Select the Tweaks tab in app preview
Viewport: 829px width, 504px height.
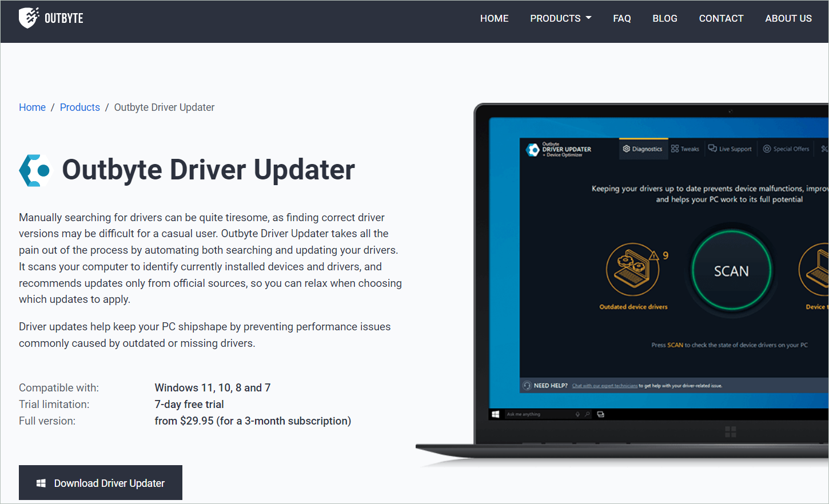pos(685,149)
